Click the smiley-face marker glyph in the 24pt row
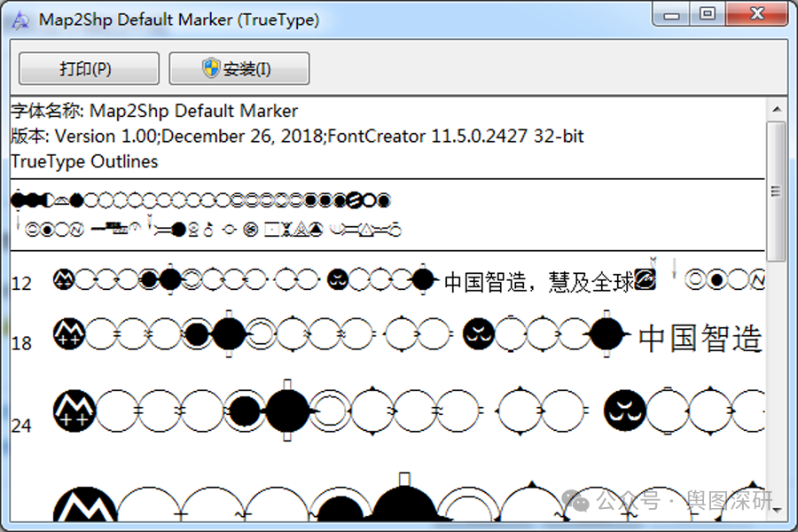 pos(623,410)
